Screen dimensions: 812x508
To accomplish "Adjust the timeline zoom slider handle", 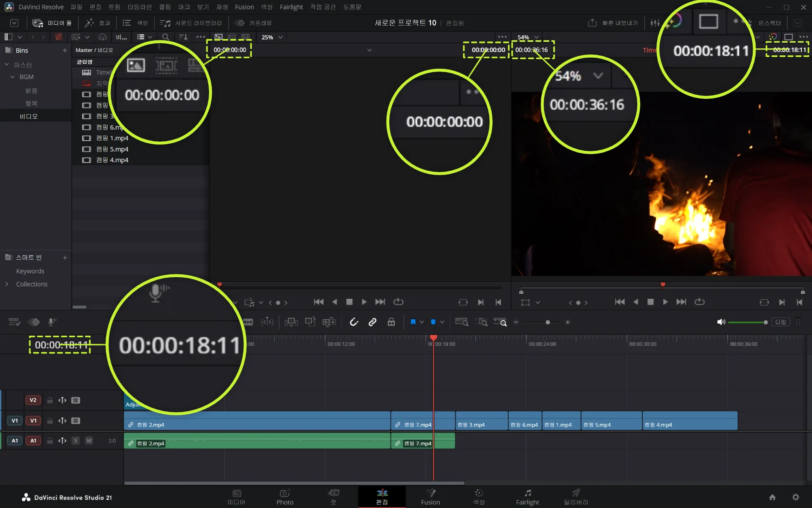I will (x=548, y=322).
